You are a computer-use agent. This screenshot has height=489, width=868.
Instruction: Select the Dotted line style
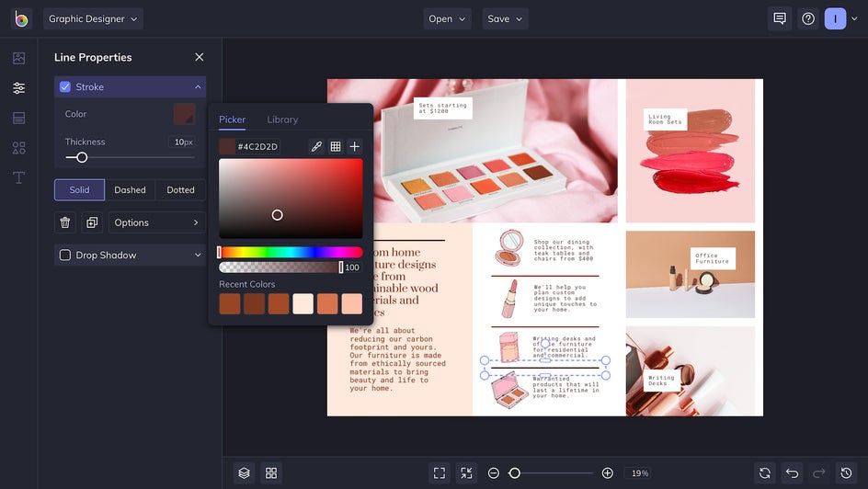pos(180,189)
